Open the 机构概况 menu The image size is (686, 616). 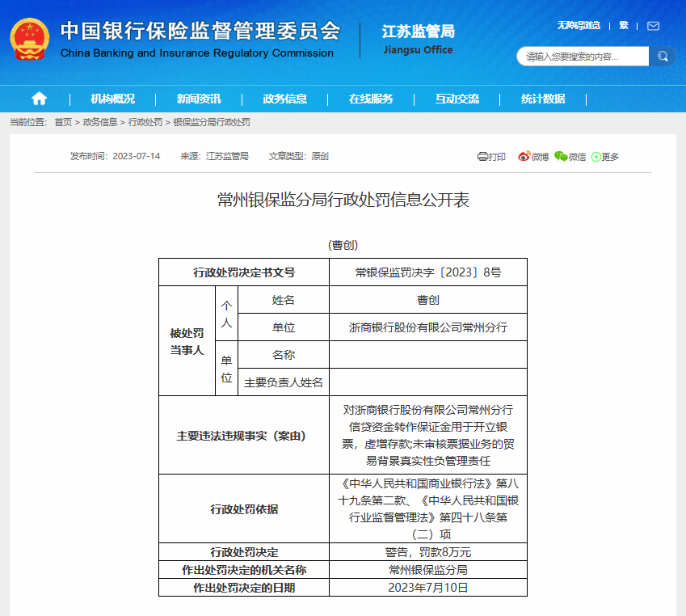point(112,99)
